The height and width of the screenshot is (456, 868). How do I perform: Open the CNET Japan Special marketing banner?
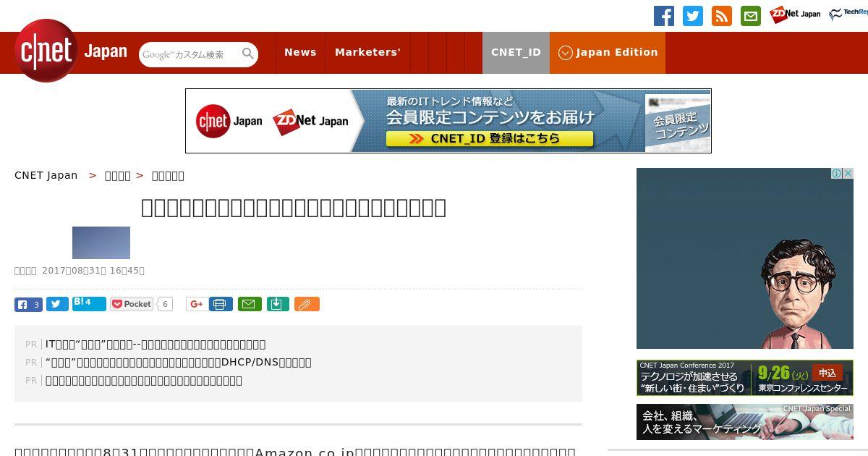pyautogui.click(x=745, y=422)
